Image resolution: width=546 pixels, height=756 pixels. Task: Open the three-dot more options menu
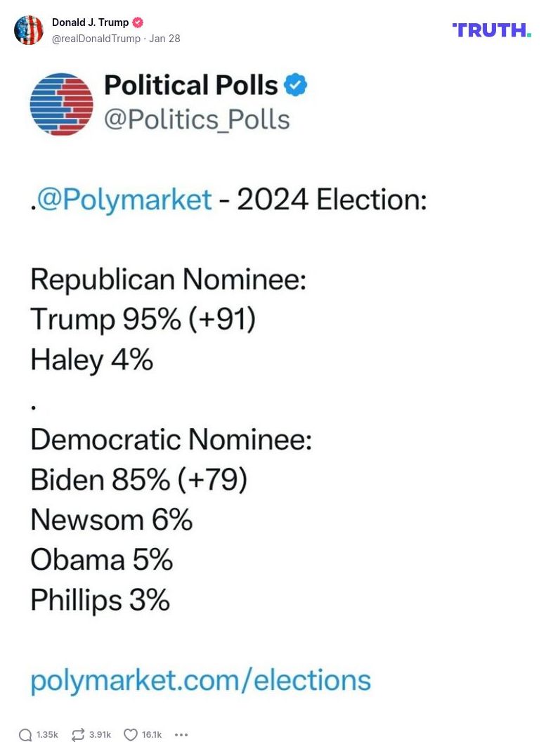coord(181,735)
